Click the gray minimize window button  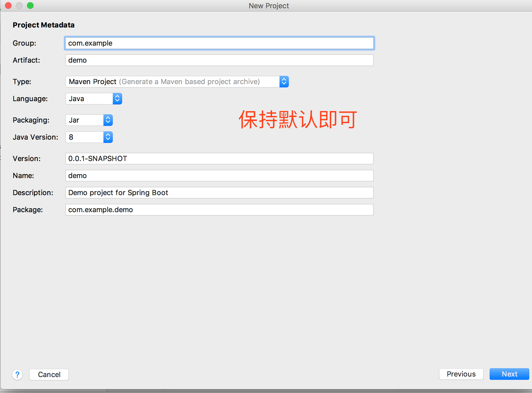click(x=19, y=5)
